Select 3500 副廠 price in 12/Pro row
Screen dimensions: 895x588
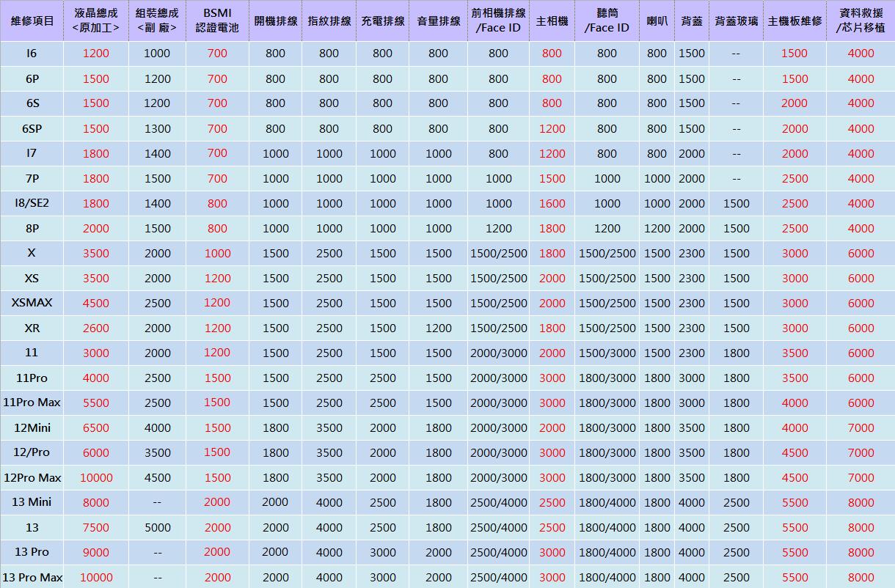point(157,453)
